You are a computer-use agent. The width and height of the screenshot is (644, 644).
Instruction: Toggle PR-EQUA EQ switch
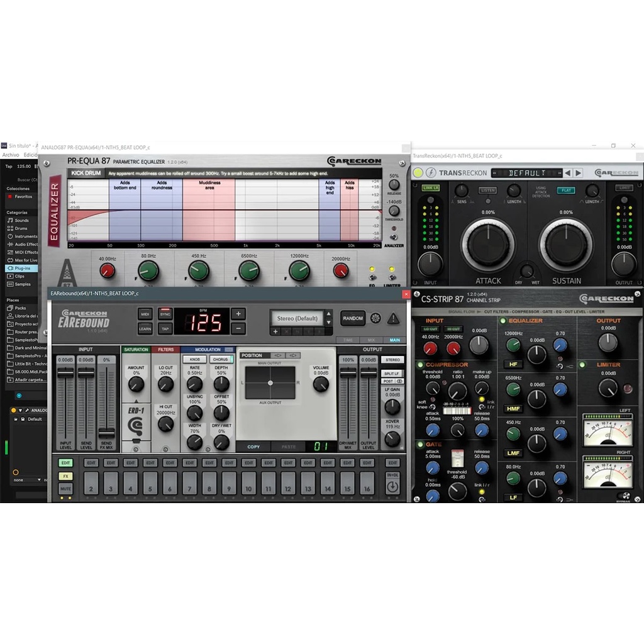(372, 277)
